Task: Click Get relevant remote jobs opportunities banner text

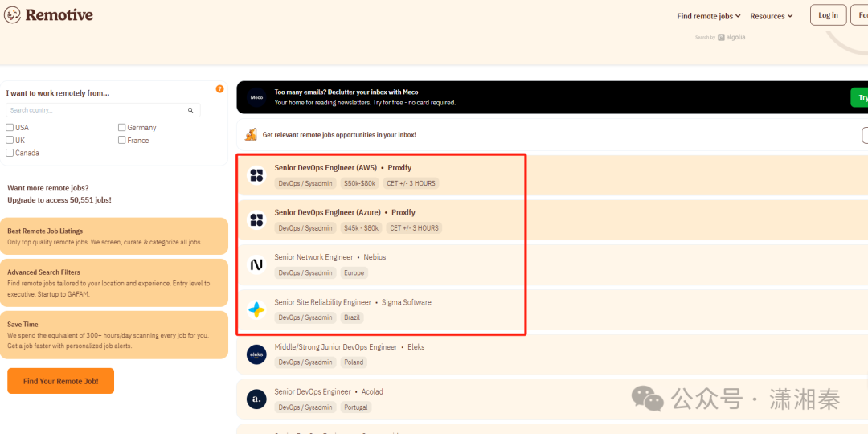Action: (x=339, y=134)
